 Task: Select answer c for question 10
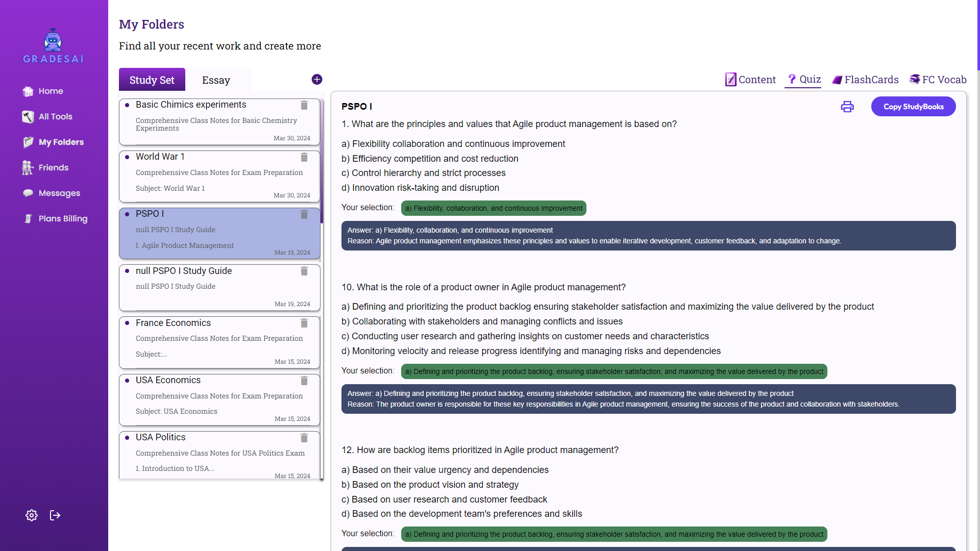(x=525, y=336)
